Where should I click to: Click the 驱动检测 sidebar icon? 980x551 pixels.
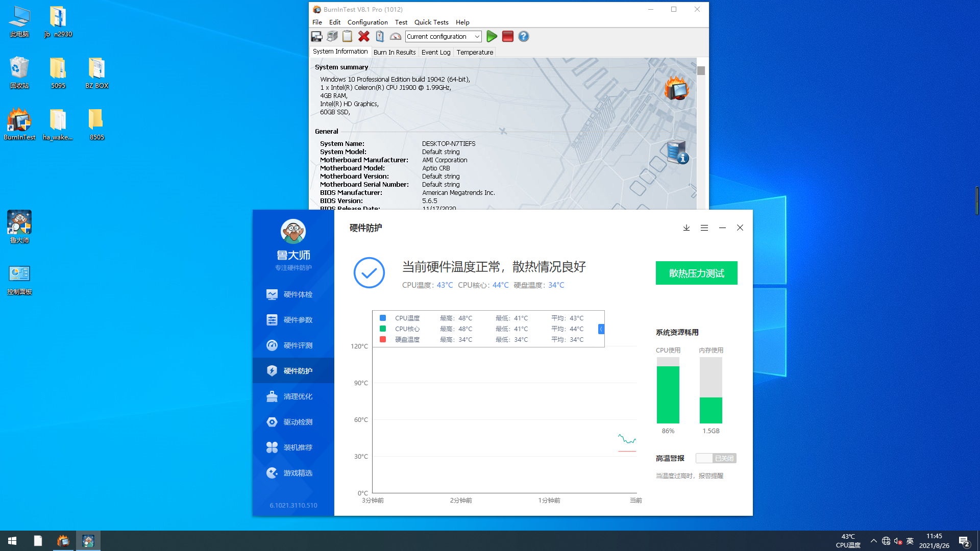point(272,421)
